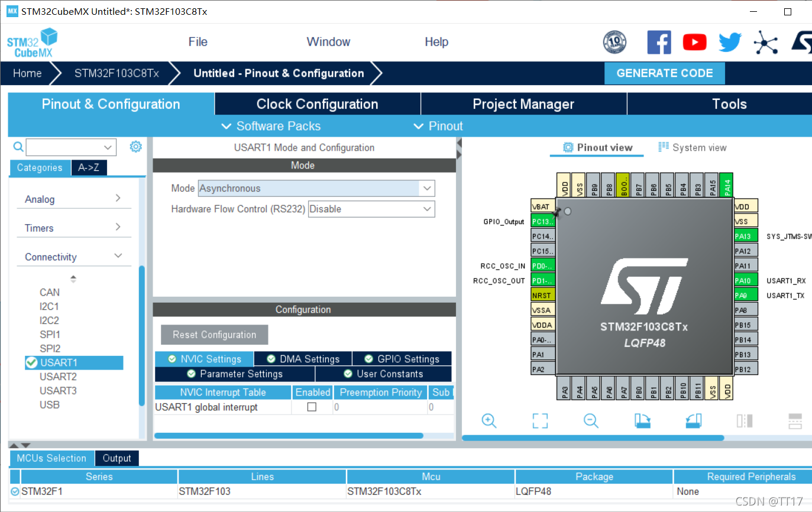Select CAN in the Connectivity list
Viewport: 812px width, 512px height.
(x=50, y=292)
